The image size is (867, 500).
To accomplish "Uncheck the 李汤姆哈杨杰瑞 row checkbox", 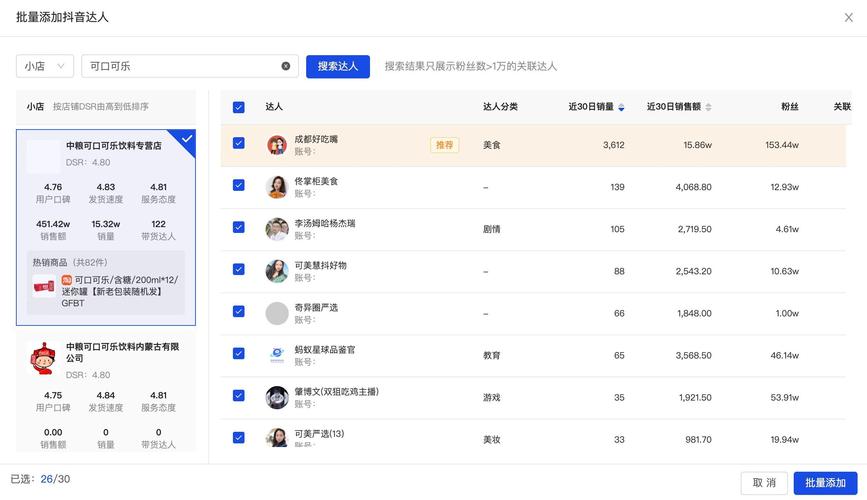I will 238,227.
